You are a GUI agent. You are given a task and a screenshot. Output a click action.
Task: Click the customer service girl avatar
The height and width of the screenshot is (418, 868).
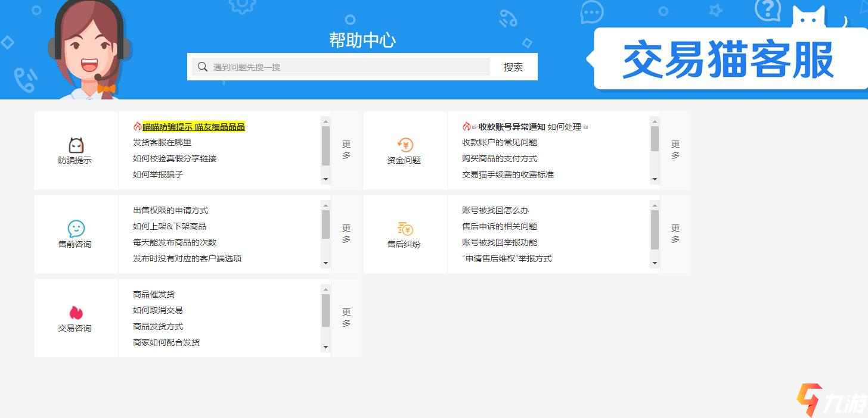[x=89, y=49]
